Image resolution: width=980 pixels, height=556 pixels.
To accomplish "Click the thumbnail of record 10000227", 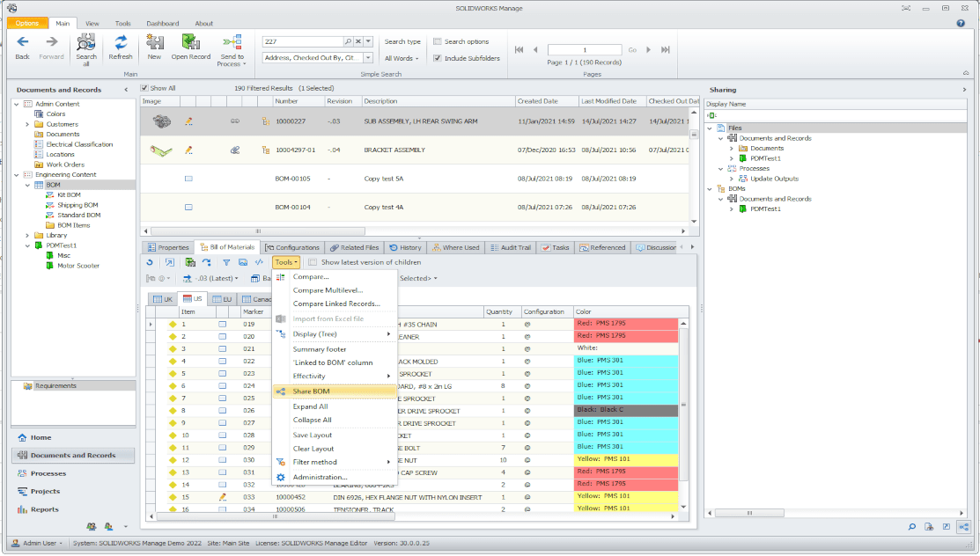I will coord(162,121).
